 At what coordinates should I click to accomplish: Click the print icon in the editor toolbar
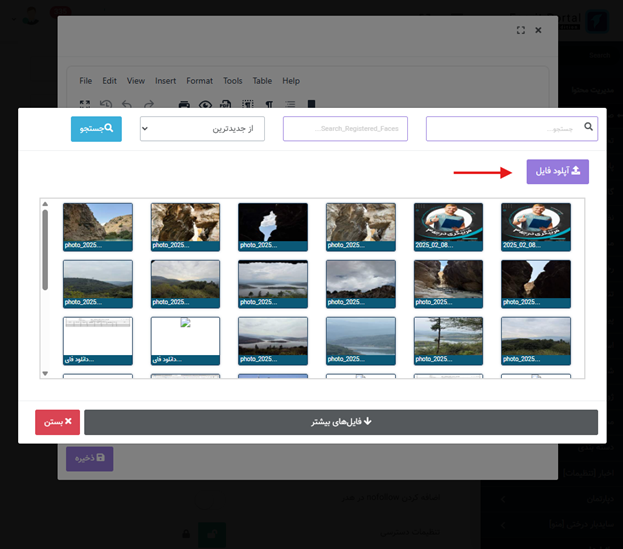click(183, 103)
